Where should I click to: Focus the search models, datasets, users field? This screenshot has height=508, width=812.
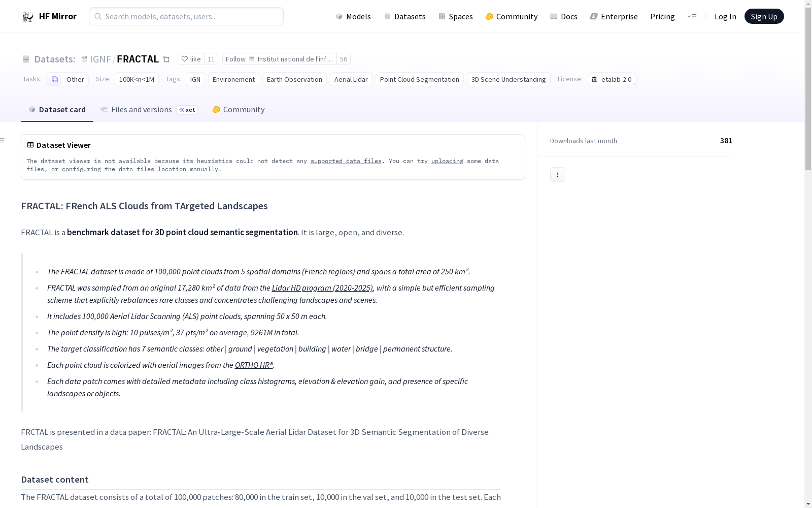click(x=186, y=16)
